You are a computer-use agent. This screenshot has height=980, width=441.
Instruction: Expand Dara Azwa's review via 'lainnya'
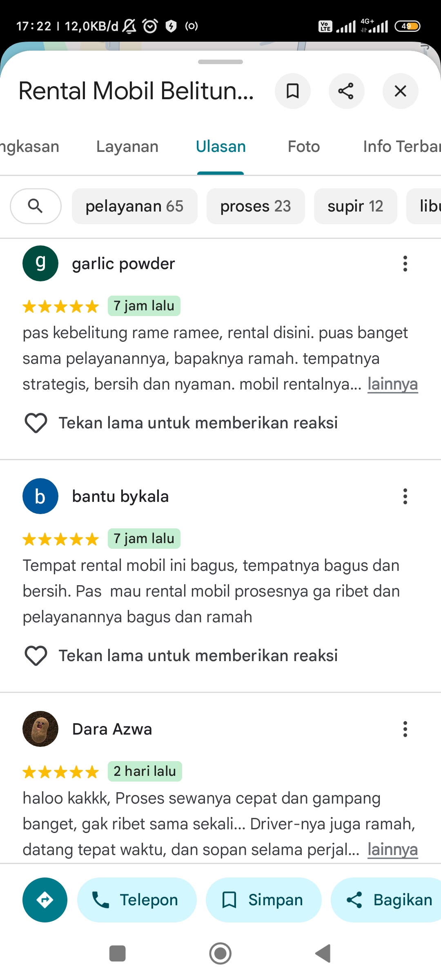coord(393,850)
